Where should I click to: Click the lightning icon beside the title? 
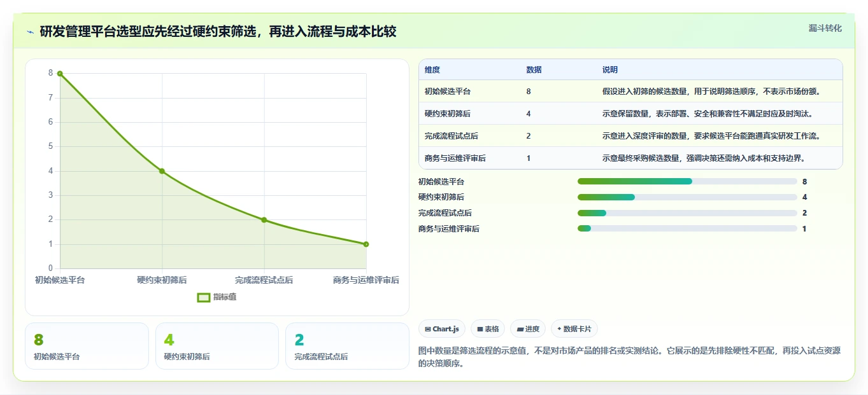point(31,32)
